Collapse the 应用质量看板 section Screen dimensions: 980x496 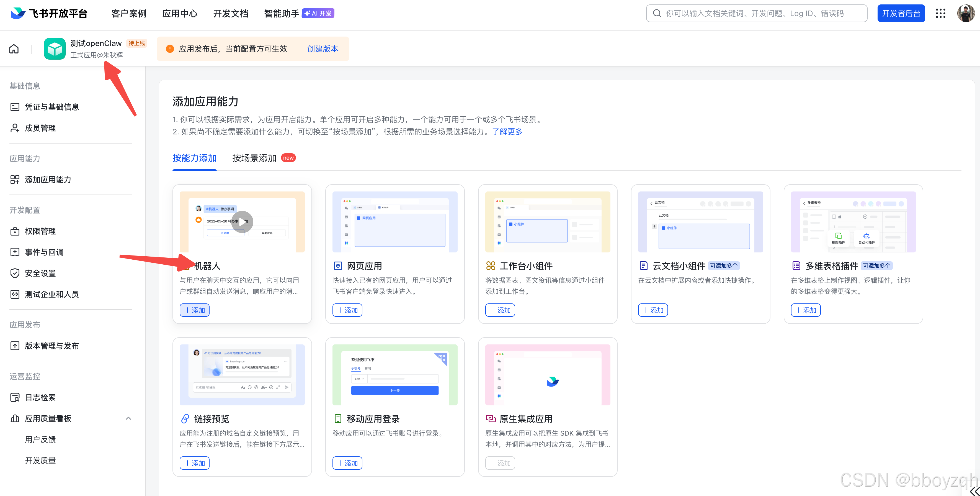tap(128, 418)
